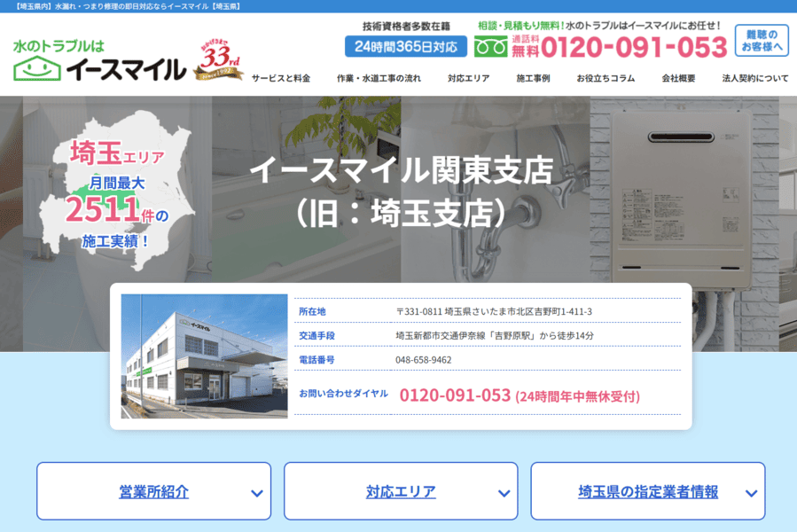Click the 交通手段 station access text
This screenshot has width=797, height=532.
point(494,336)
